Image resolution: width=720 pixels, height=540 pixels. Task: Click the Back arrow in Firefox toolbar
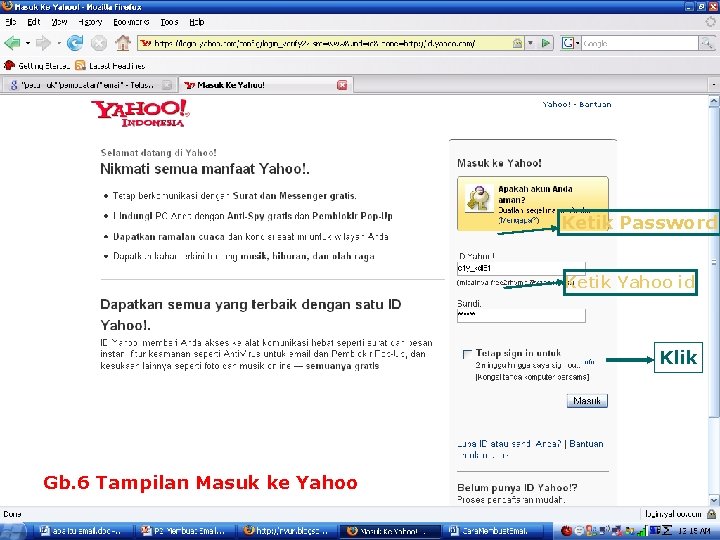pyautogui.click(x=12, y=43)
